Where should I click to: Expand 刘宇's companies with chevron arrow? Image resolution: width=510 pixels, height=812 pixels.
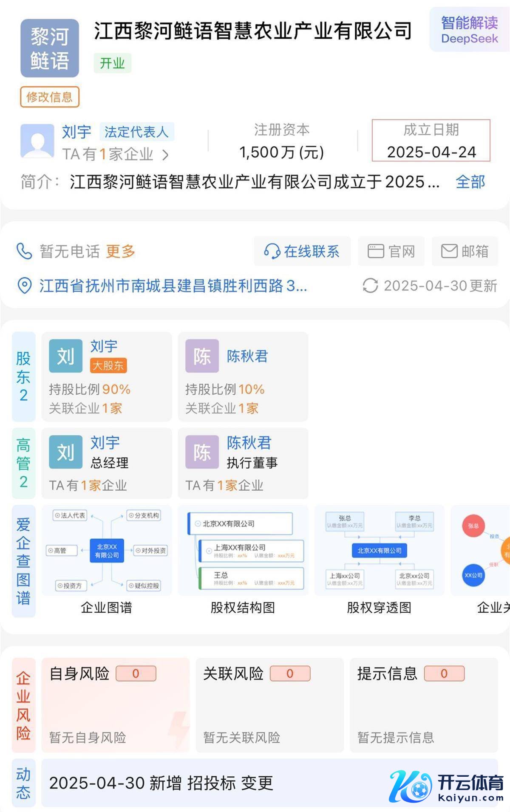[x=165, y=155]
